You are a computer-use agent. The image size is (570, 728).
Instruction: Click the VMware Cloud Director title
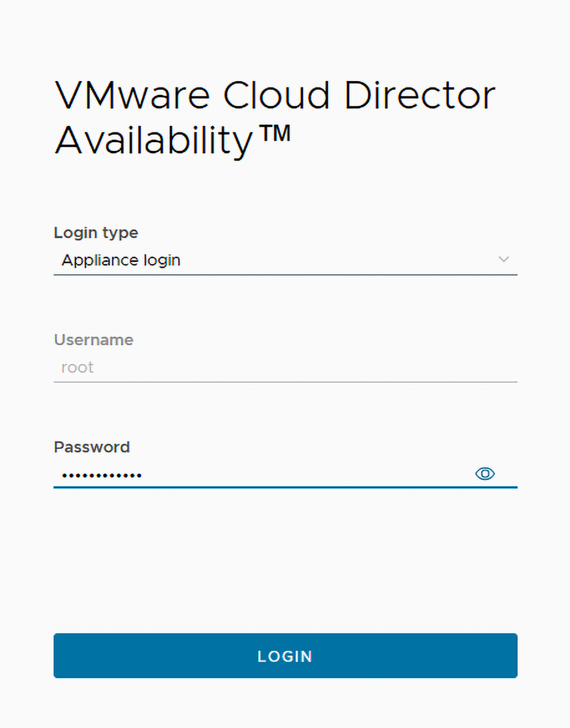tap(275, 96)
